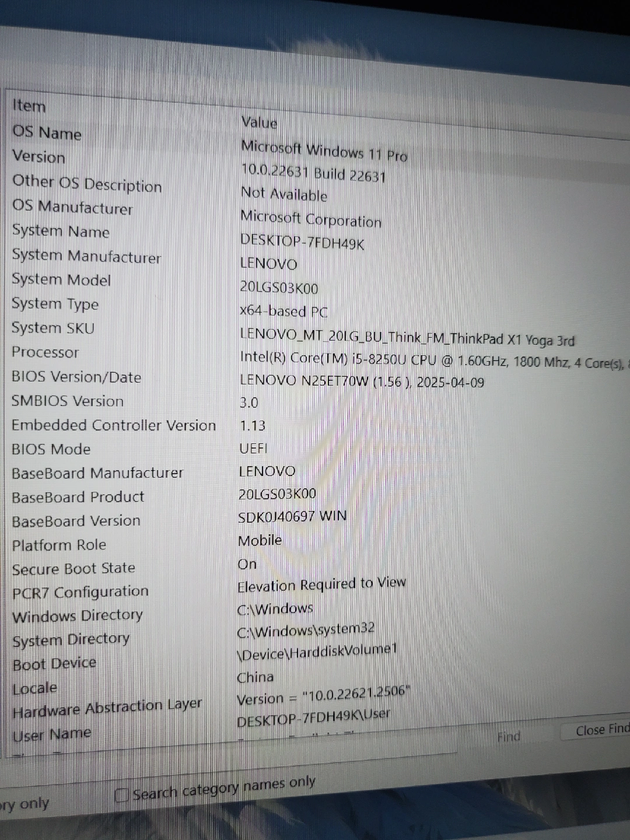Viewport: 630px width, 840px height.
Task: Click the Value column header
Action: pyautogui.click(x=259, y=123)
